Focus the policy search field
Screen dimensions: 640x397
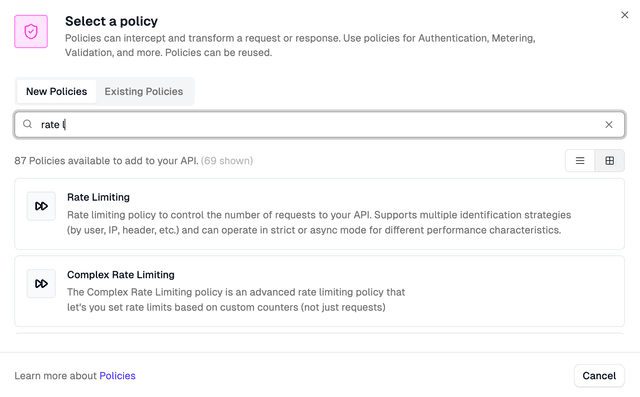click(x=319, y=124)
